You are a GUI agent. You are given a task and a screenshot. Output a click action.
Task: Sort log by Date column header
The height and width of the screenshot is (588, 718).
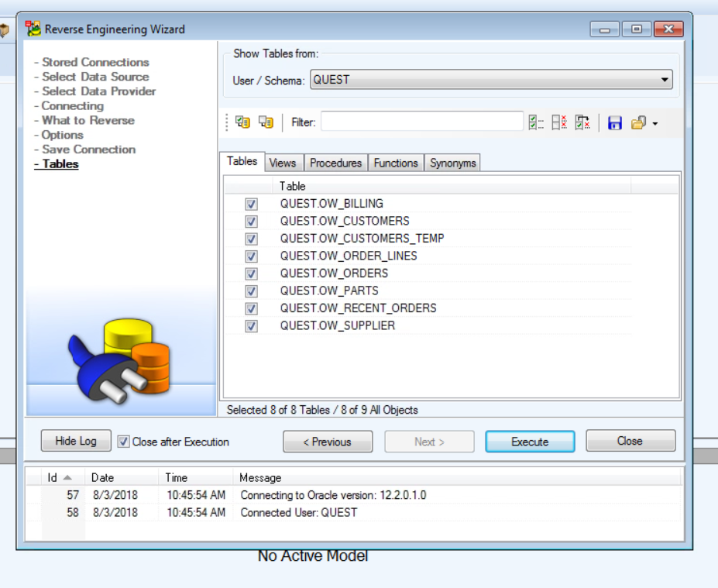point(122,478)
